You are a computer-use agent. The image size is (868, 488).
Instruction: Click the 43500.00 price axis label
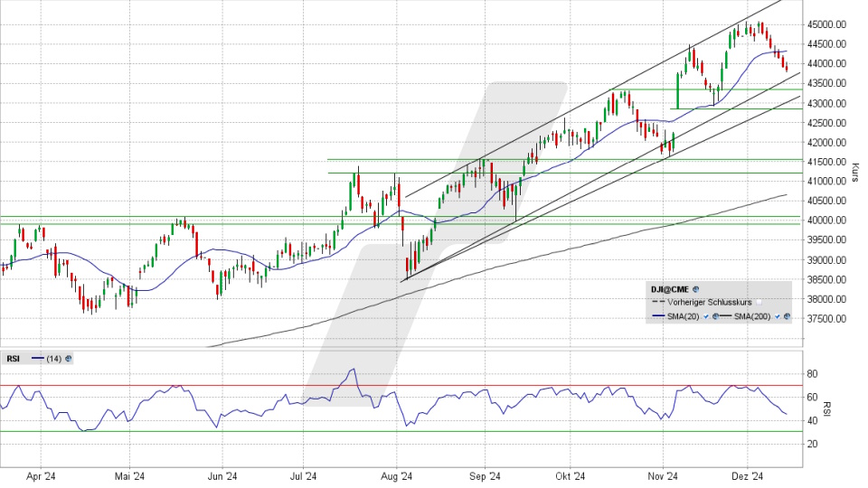826,83
